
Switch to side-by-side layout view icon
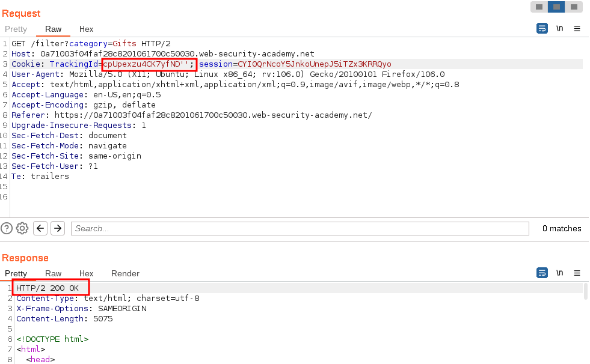coord(539,7)
